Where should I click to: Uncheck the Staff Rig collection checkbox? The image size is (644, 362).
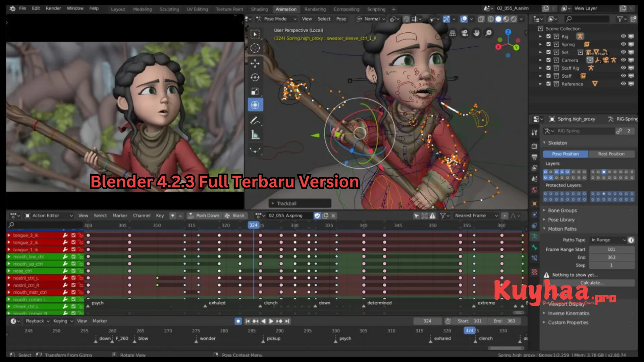548,68
